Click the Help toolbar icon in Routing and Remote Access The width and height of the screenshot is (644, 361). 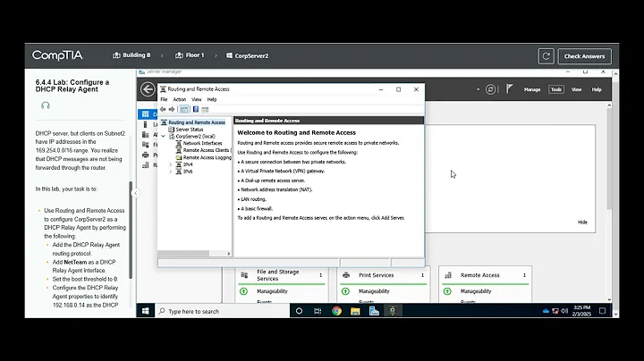(196, 109)
